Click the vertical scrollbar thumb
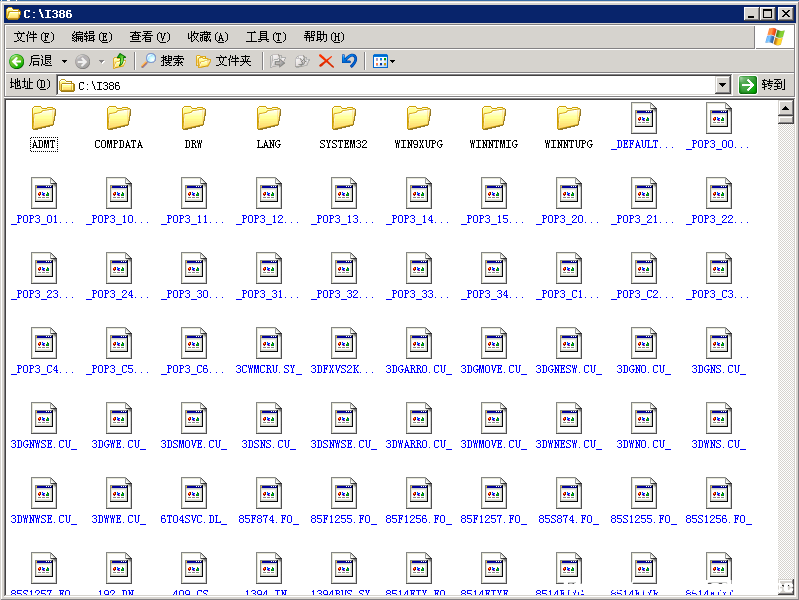 pos(785,120)
